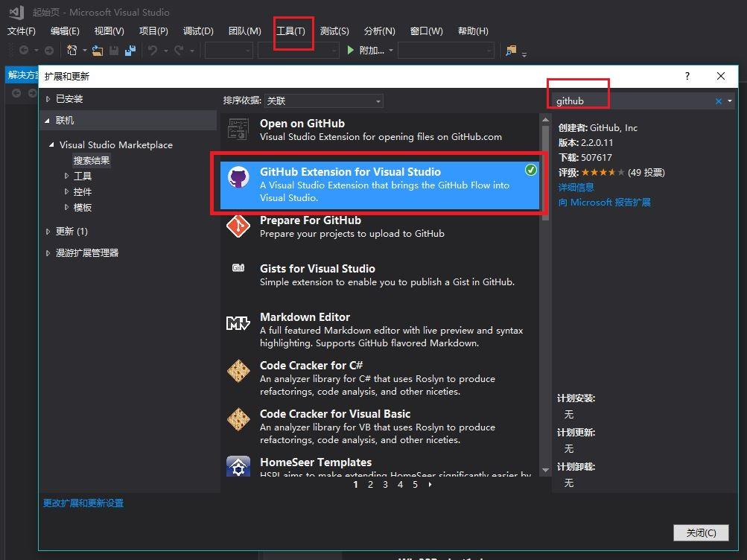747x560 pixels.
Task: Click the Gists for Visual Studio icon
Action: [x=238, y=274]
